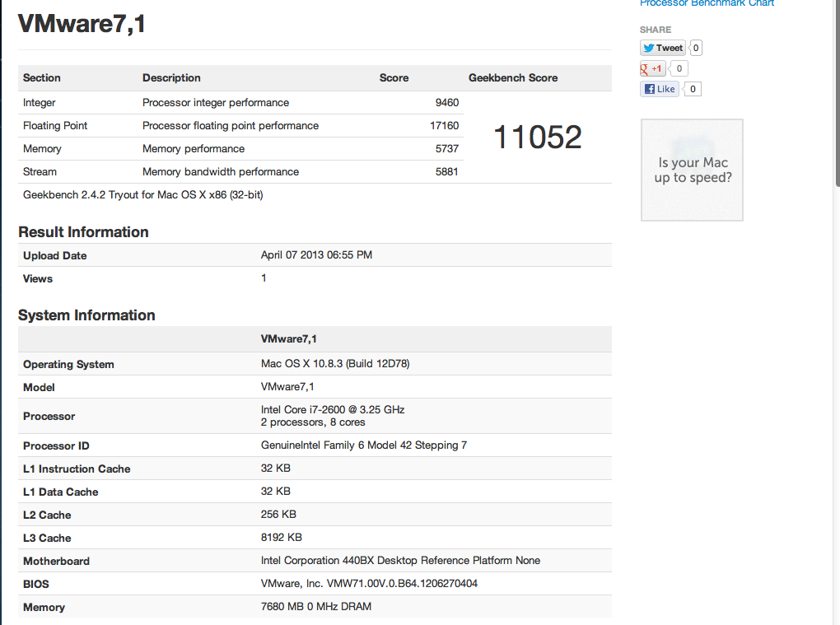Click the Views row label
840x625 pixels.
(x=38, y=278)
